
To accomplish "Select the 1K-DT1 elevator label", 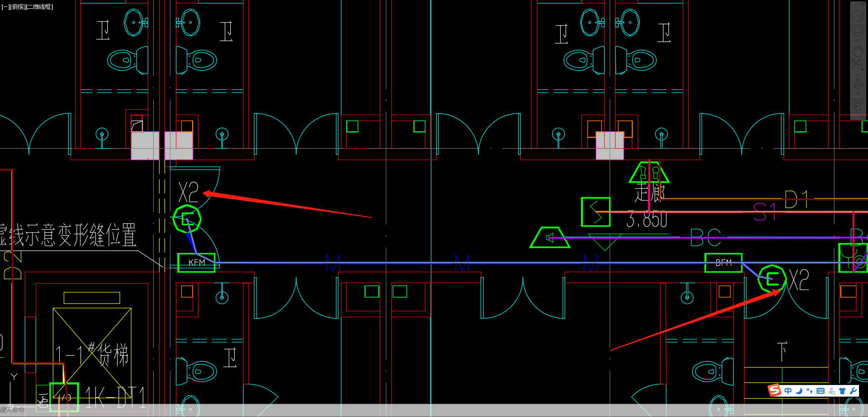I will (x=116, y=397).
